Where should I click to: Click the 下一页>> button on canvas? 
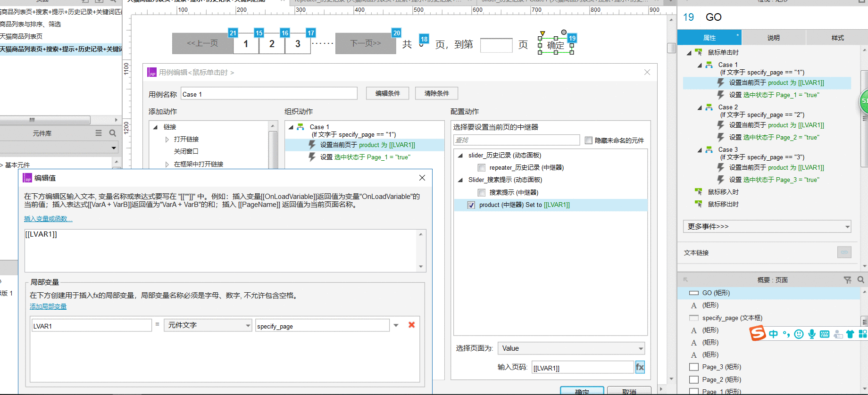(366, 43)
